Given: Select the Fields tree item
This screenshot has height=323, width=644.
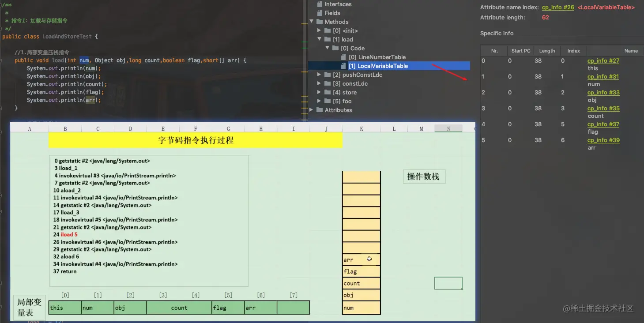Looking at the screenshot, I should click(332, 13).
